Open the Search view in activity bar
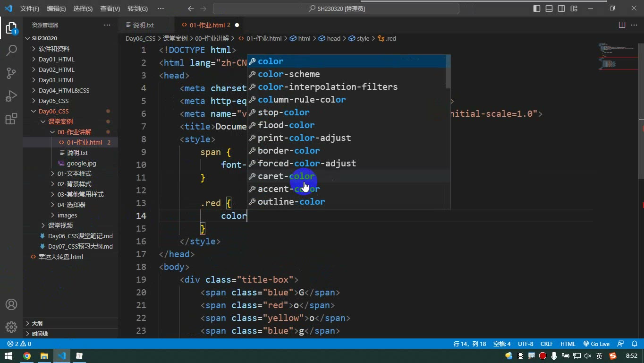Image resolution: width=644 pixels, height=363 pixels. [x=11, y=51]
